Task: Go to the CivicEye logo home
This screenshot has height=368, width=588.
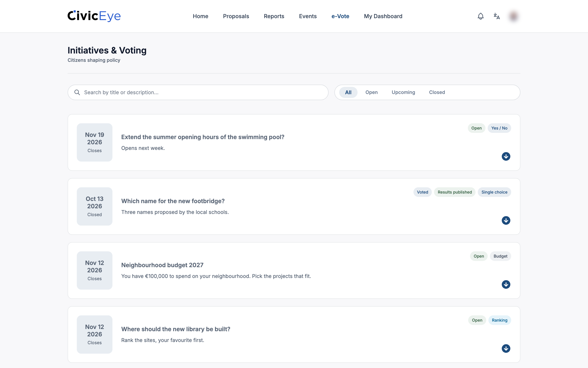Action: coord(94,16)
